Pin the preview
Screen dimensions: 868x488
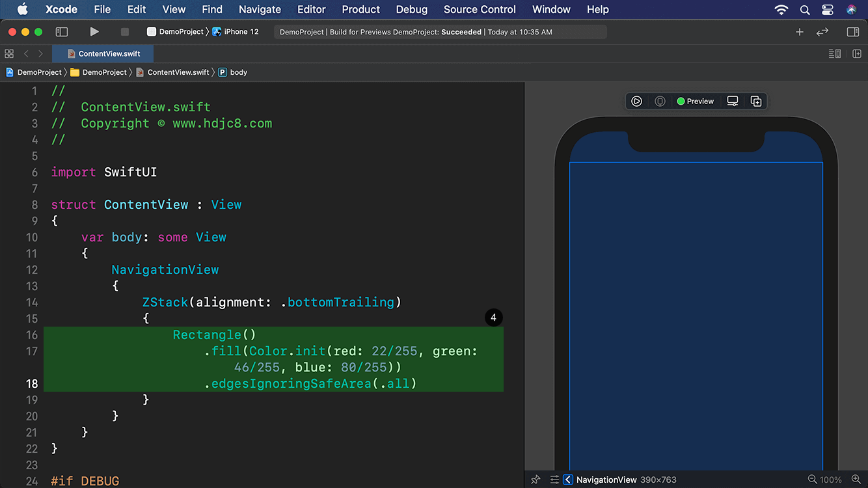pos(536,480)
